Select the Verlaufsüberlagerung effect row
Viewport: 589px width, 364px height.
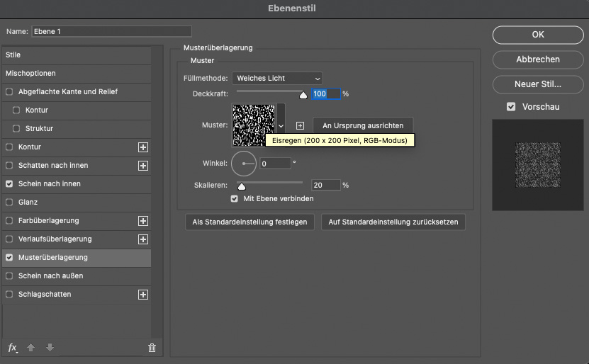[x=77, y=239]
